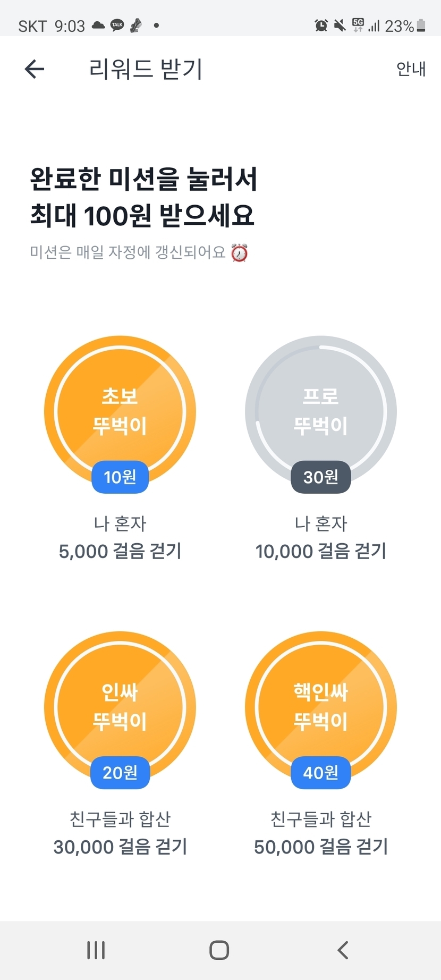The height and width of the screenshot is (980, 441).
Task: Tap the 40원 reward label
Action: click(320, 772)
